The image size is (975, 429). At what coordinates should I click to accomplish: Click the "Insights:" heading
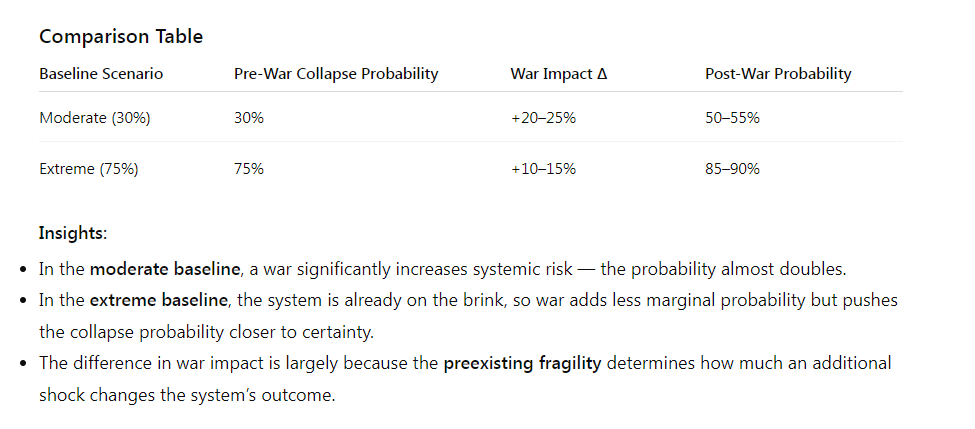coord(73,233)
